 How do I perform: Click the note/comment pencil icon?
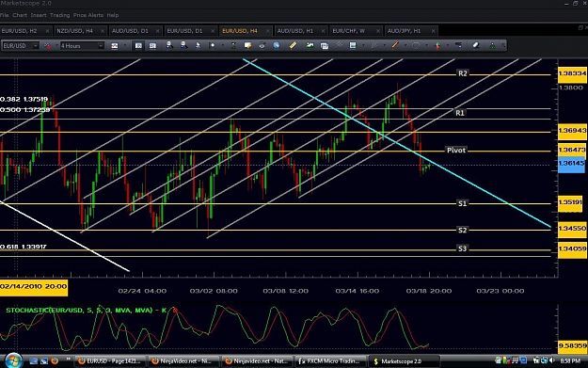(247, 45)
